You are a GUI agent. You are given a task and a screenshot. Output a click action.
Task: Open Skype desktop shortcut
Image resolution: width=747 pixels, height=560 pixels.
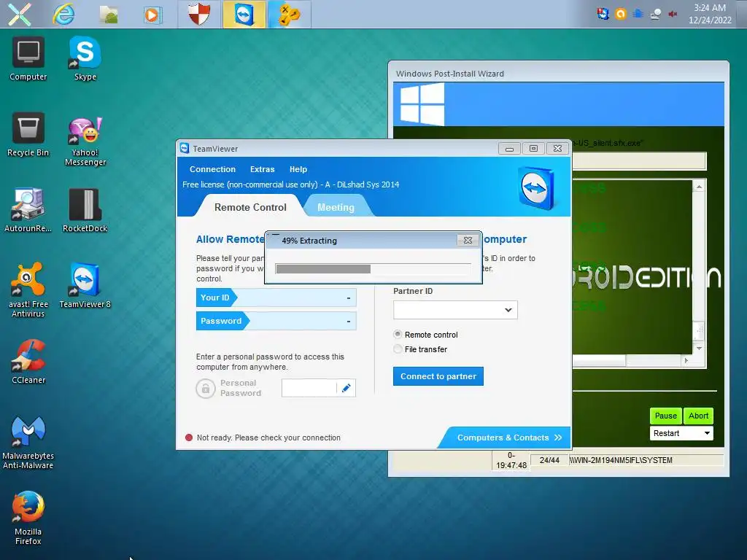(x=85, y=58)
